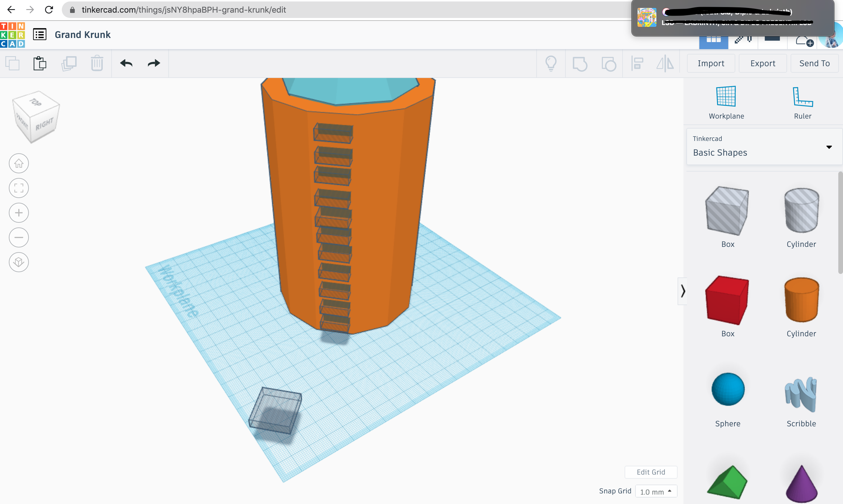Collapse the shapes panel chevron
This screenshot has width=843, height=504.
click(x=682, y=291)
